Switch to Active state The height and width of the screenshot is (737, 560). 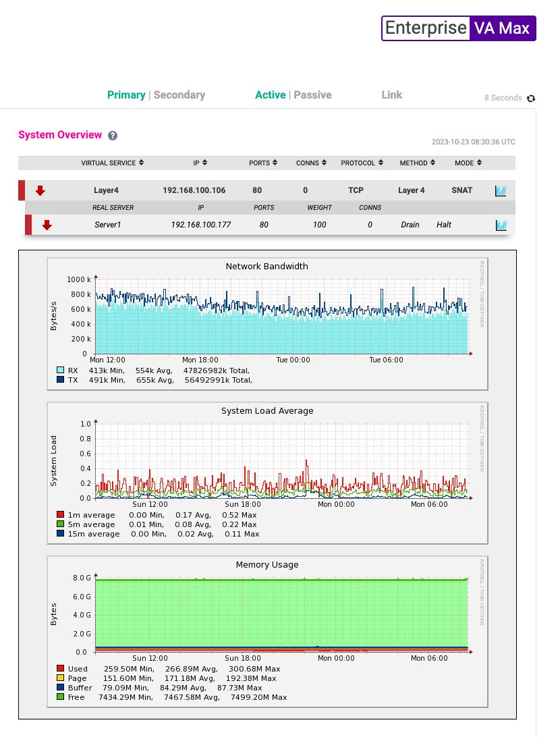point(270,95)
